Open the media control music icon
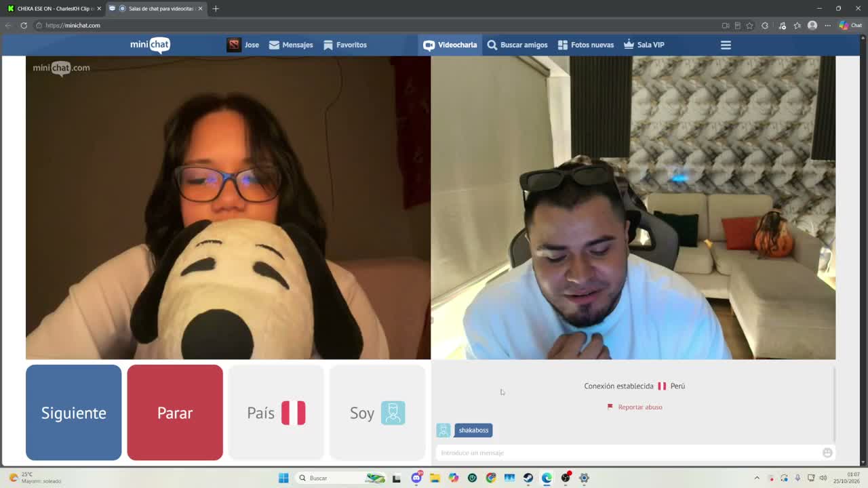The image size is (868, 488). (x=782, y=25)
